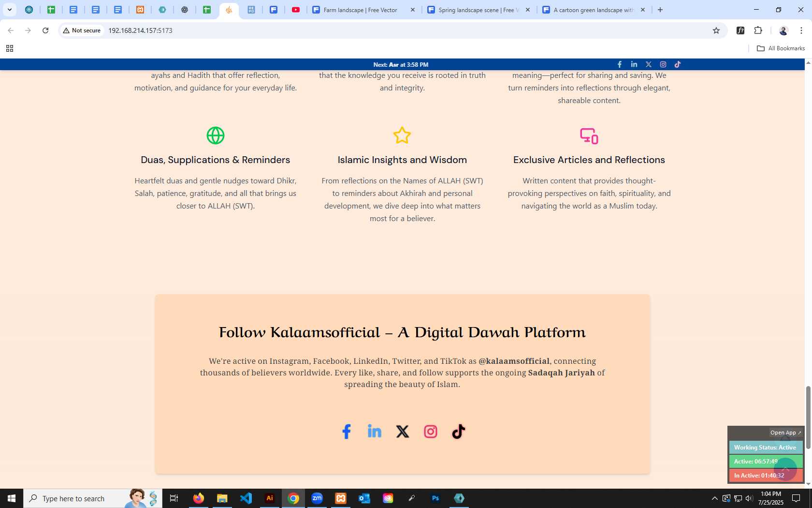Click the Not secure site info chip
The width and height of the screenshot is (812, 508).
82,30
